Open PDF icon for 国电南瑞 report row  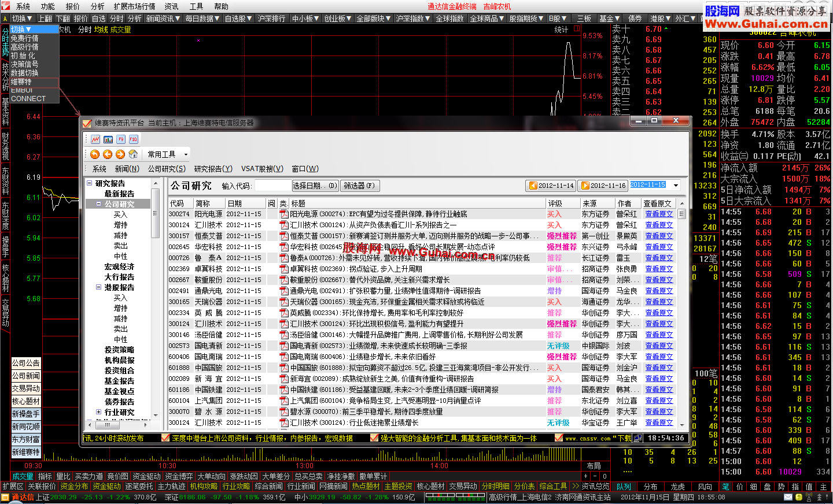click(283, 357)
